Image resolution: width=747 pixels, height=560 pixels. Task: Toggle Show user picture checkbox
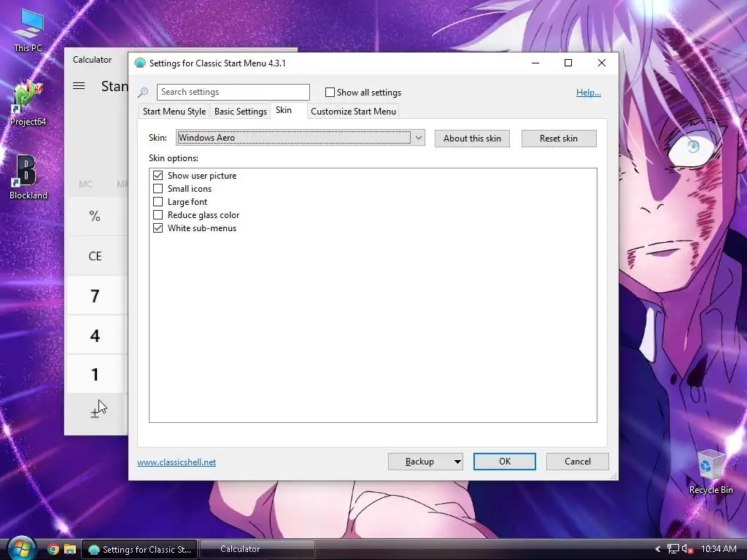pos(158,175)
